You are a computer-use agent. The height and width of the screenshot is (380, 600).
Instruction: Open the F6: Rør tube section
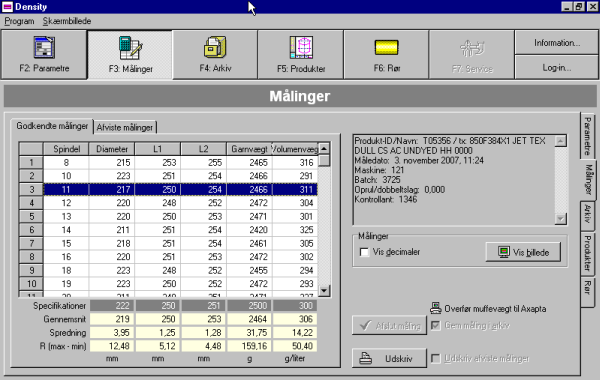(x=386, y=55)
